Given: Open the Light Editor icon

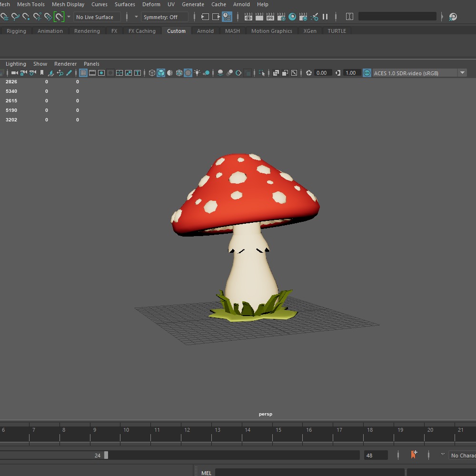Looking at the screenshot, I should 314,17.
